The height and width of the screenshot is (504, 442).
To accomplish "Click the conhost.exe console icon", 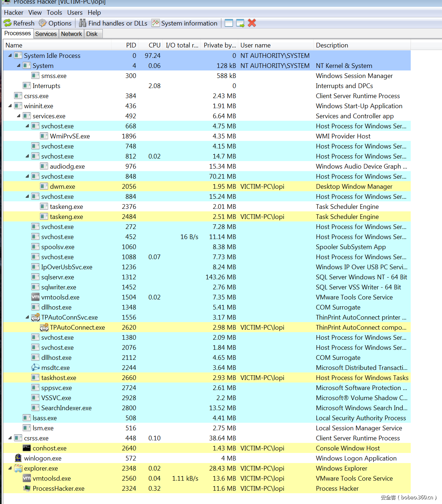I will [27, 448].
